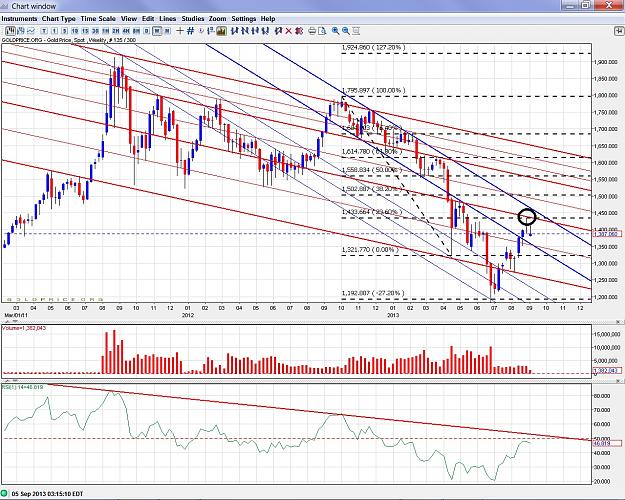Open the Help menu
The height and width of the screenshot is (500, 625).
pos(268,19)
